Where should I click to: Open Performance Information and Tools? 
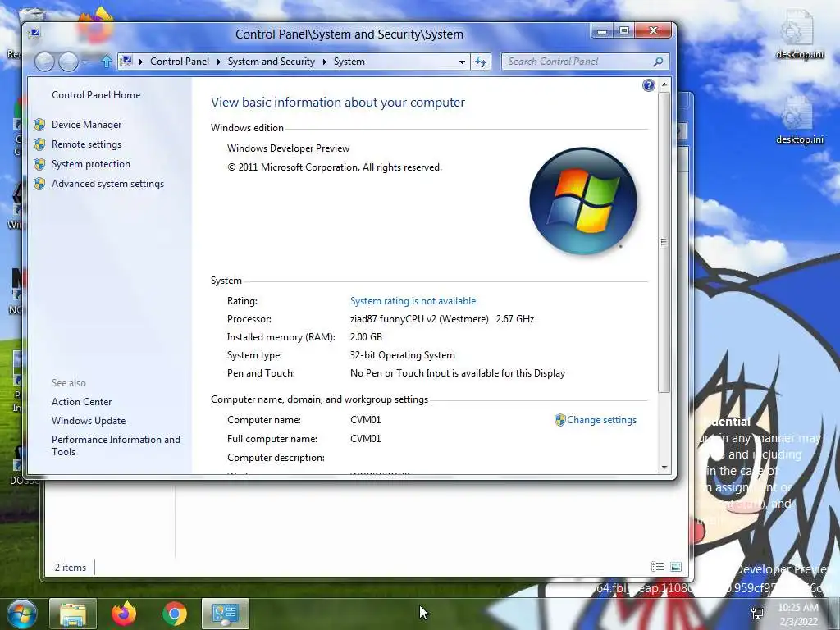[x=116, y=445]
